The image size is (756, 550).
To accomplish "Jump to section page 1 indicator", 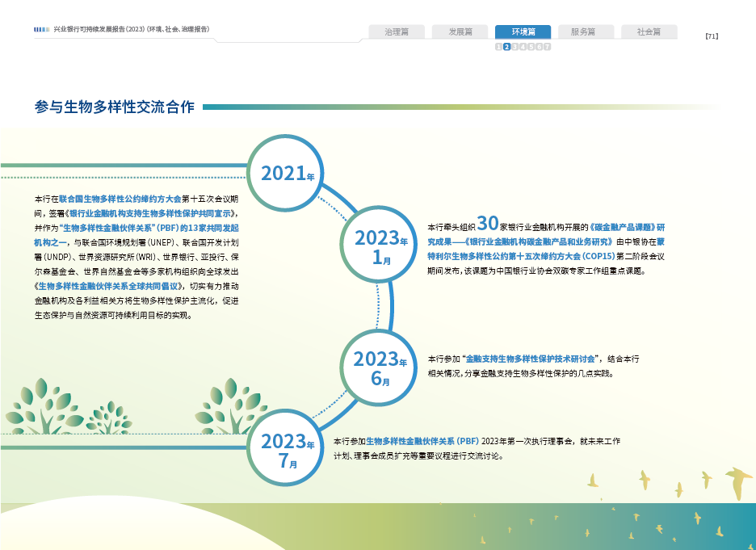I will [x=498, y=47].
